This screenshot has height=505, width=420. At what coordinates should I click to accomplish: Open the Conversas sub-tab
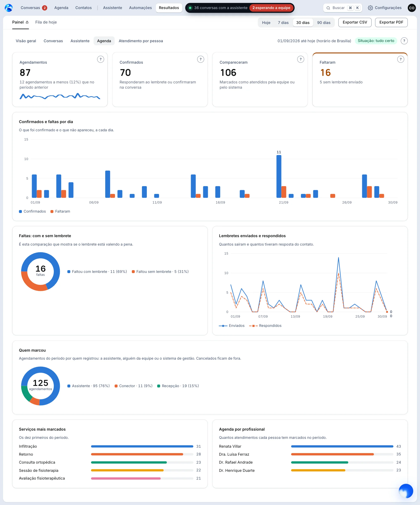click(53, 41)
